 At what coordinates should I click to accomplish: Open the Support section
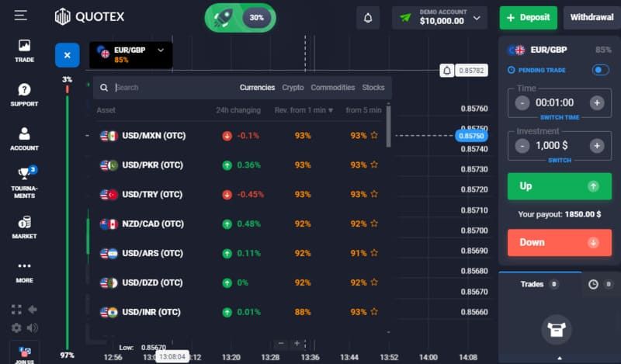(24, 95)
